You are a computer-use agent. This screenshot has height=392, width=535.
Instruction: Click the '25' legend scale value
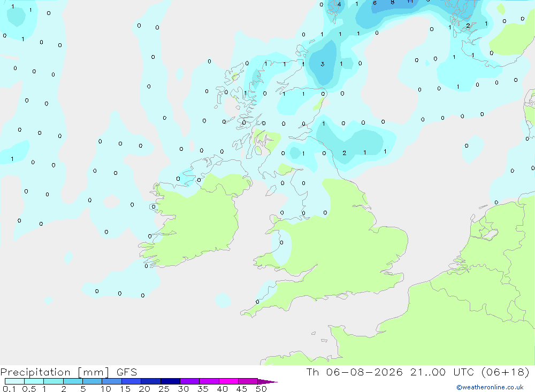point(164,389)
